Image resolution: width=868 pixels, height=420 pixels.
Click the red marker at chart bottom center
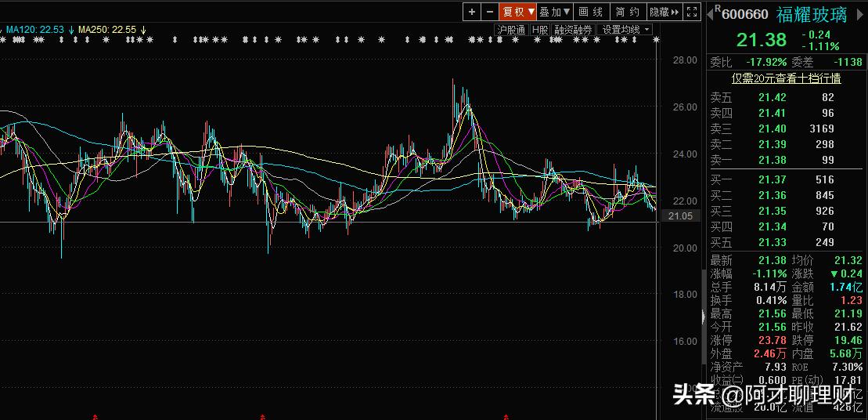tap(263, 416)
